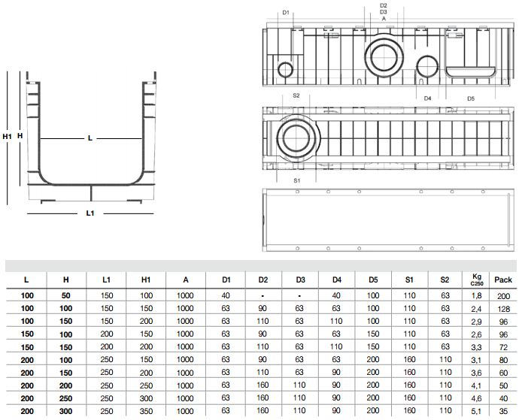Select the D4 column header in the table
519x420 pixels.
(x=337, y=279)
